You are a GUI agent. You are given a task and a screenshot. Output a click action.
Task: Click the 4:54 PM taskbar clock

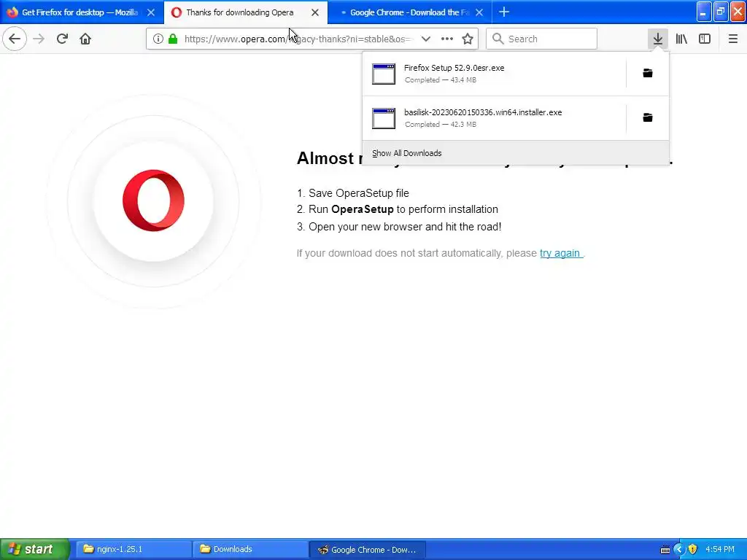[719, 550]
